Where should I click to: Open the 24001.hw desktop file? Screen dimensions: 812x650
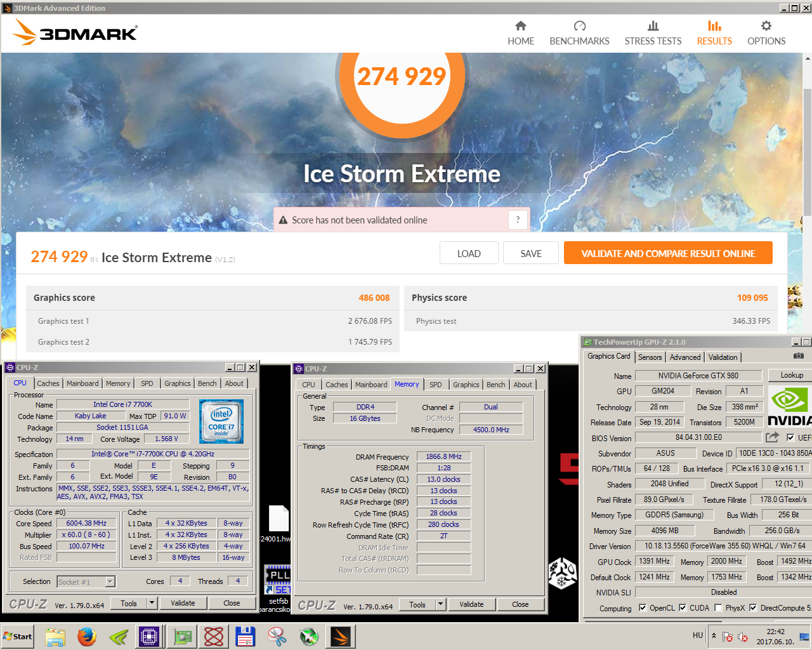point(278,524)
